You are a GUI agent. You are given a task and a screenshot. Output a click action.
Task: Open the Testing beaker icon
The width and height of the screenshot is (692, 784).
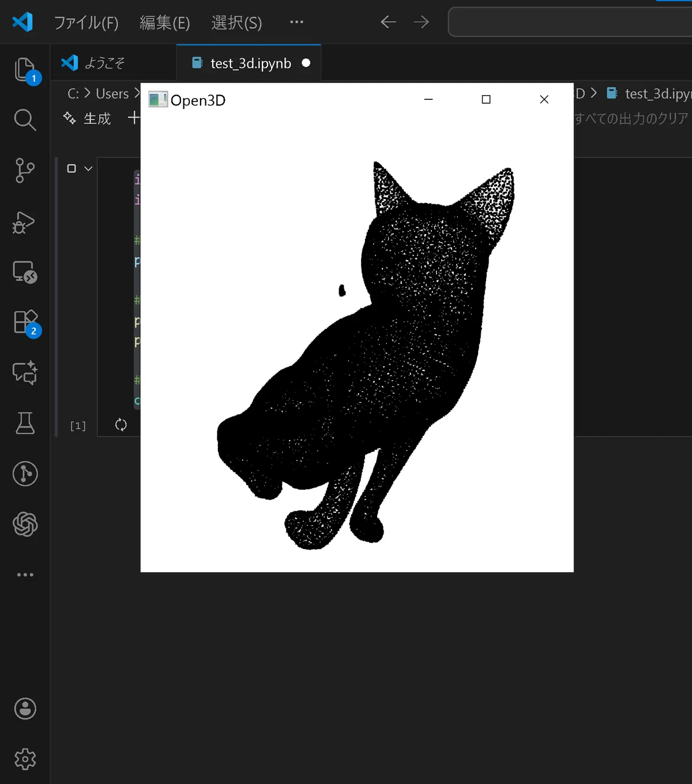coord(25,423)
